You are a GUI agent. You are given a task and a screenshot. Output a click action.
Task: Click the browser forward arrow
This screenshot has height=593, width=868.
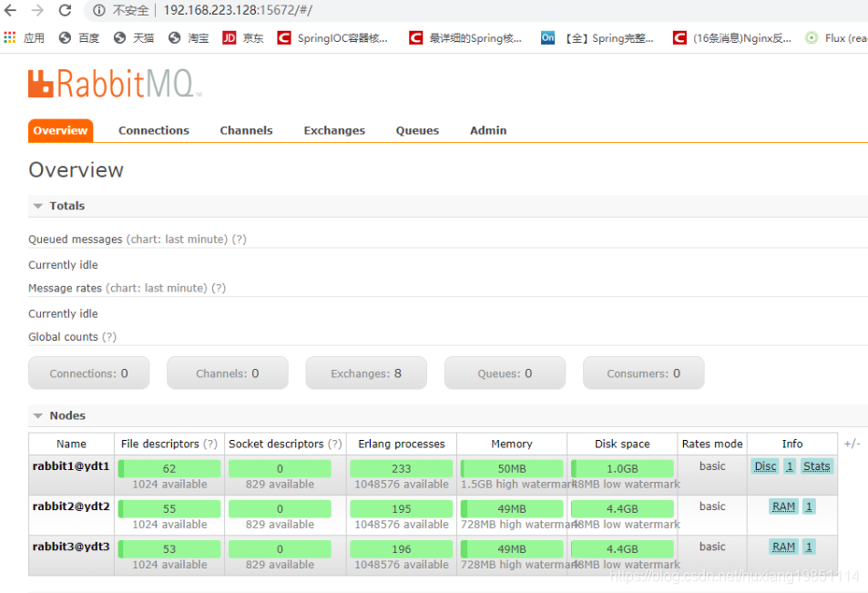pyautogui.click(x=37, y=10)
